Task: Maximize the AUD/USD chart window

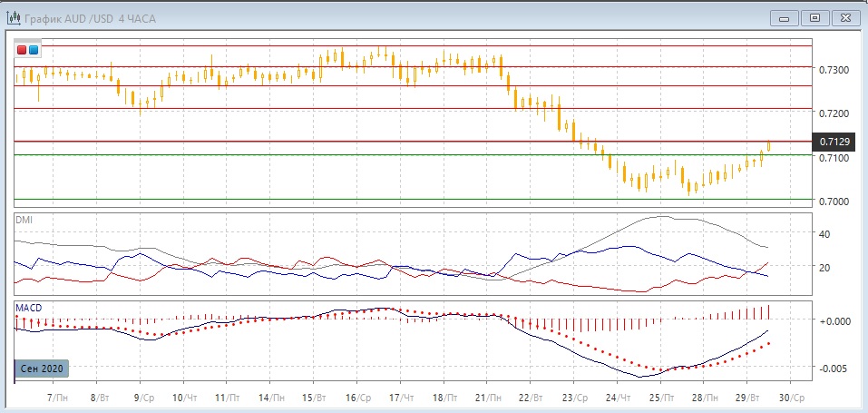Action: (x=815, y=17)
